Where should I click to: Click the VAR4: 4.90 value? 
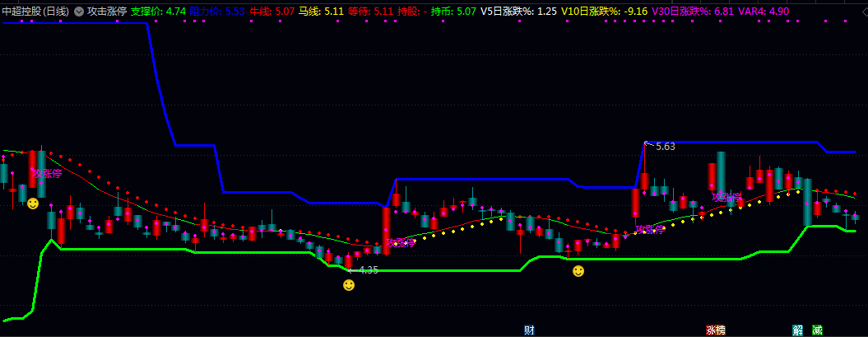(x=764, y=12)
